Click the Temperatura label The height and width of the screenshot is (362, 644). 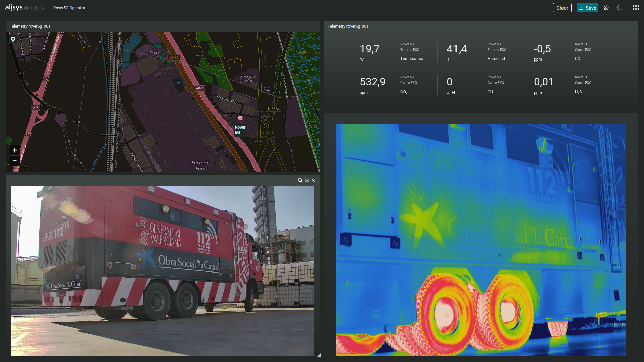(412, 59)
